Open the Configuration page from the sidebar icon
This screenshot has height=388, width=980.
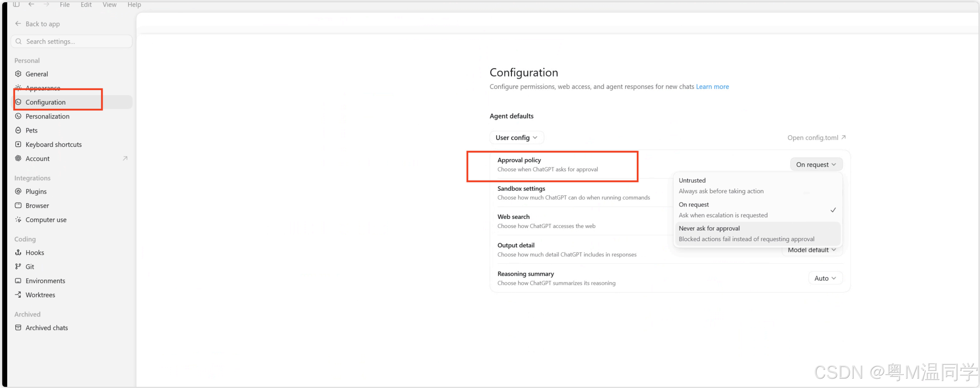pyautogui.click(x=18, y=102)
